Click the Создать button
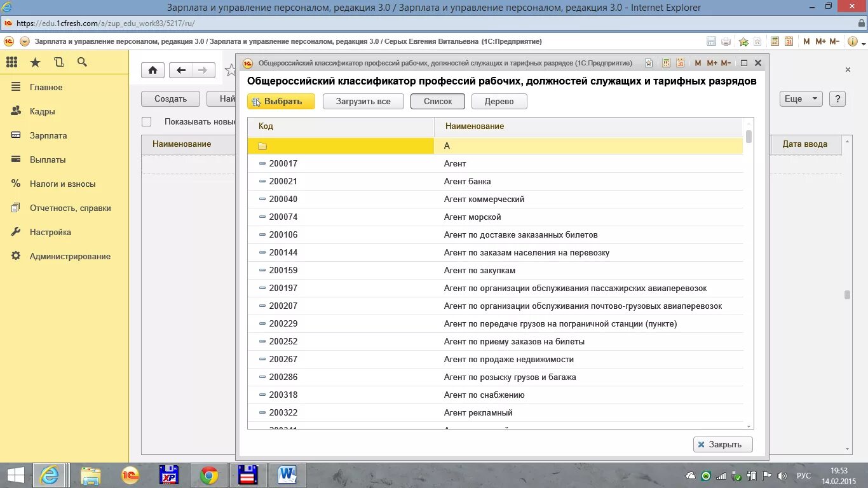This screenshot has width=868, height=488. coord(170,98)
